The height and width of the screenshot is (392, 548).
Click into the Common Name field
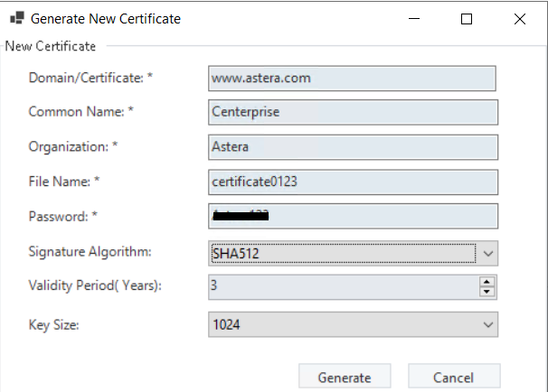pos(352,112)
